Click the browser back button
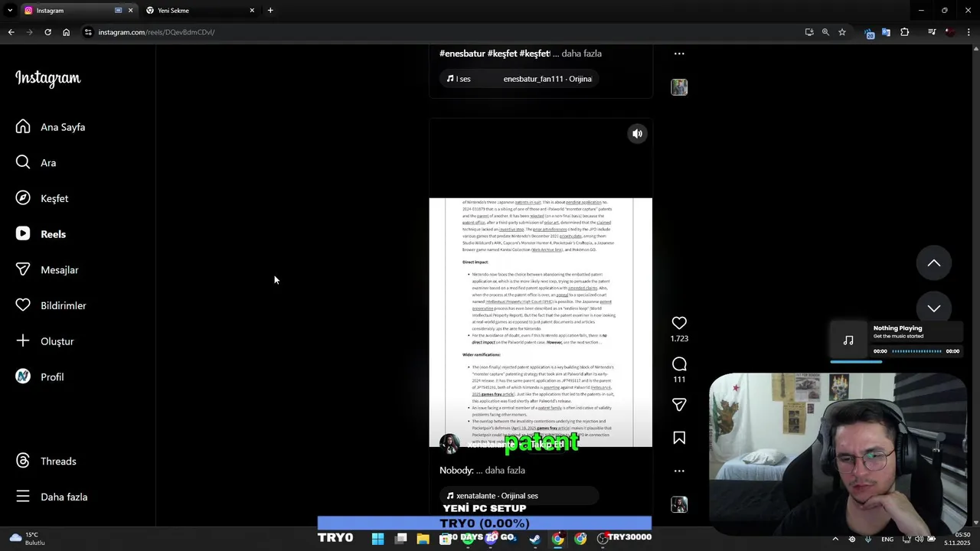This screenshot has width=980, height=551. pos(11,32)
